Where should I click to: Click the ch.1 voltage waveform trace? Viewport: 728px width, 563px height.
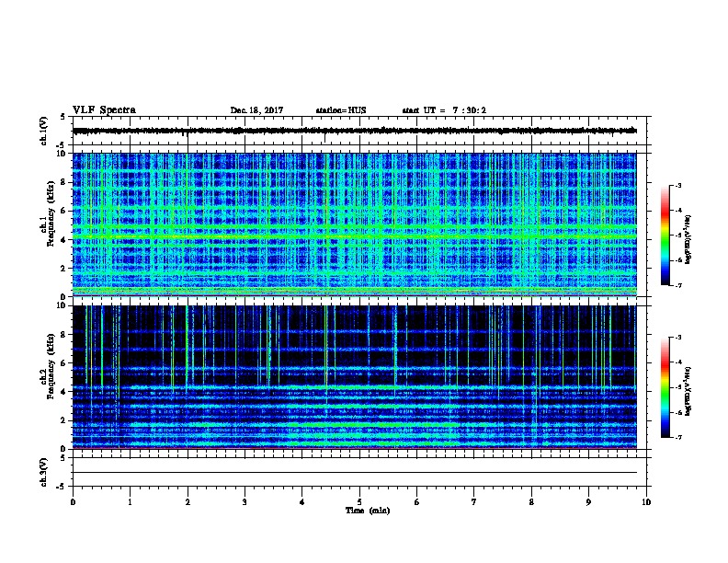pos(355,131)
